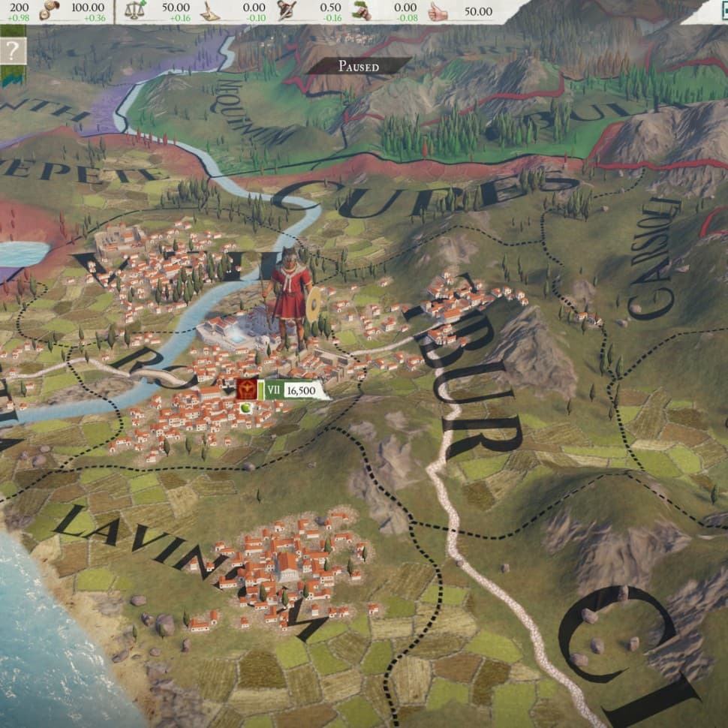Click the stability scales icon
This screenshot has height=728, width=728.
tap(135, 11)
